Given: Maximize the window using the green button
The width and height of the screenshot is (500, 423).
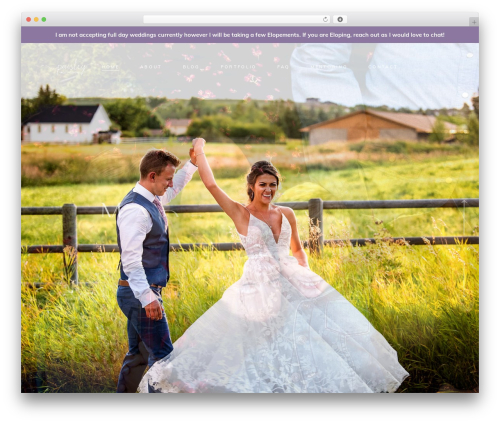Looking at the screenshot, I should [44, 20].
